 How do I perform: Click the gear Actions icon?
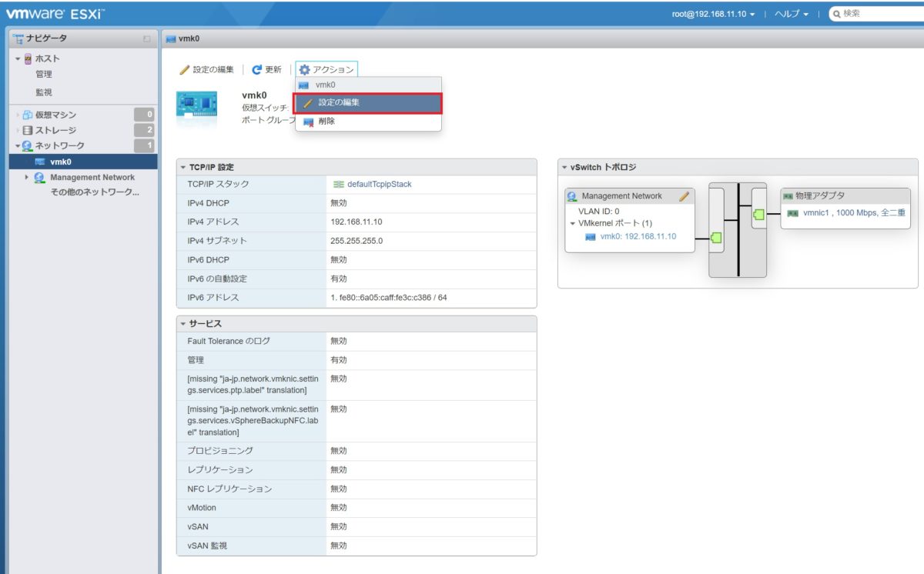click(304, 69)
